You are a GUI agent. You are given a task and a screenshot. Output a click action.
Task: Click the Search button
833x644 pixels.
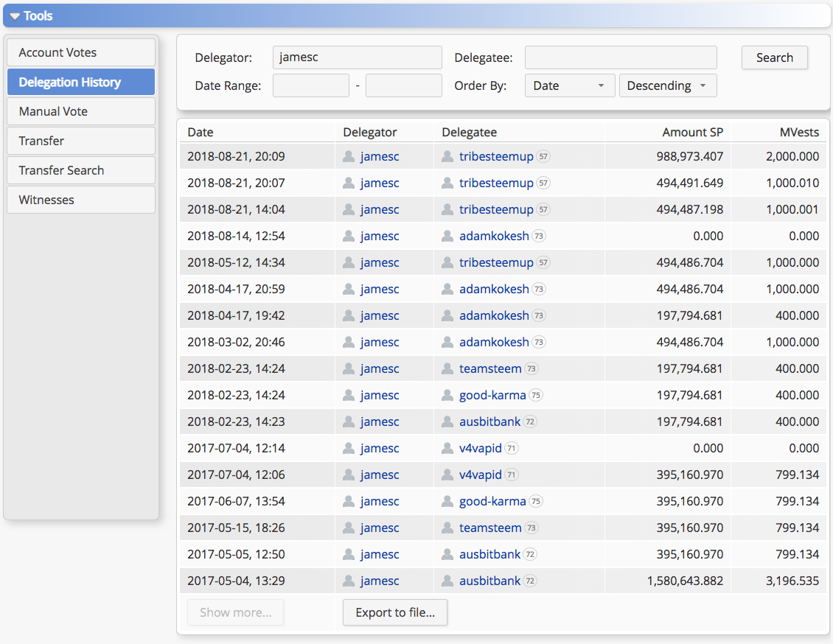pyautogui.click(x=775, y=57)
